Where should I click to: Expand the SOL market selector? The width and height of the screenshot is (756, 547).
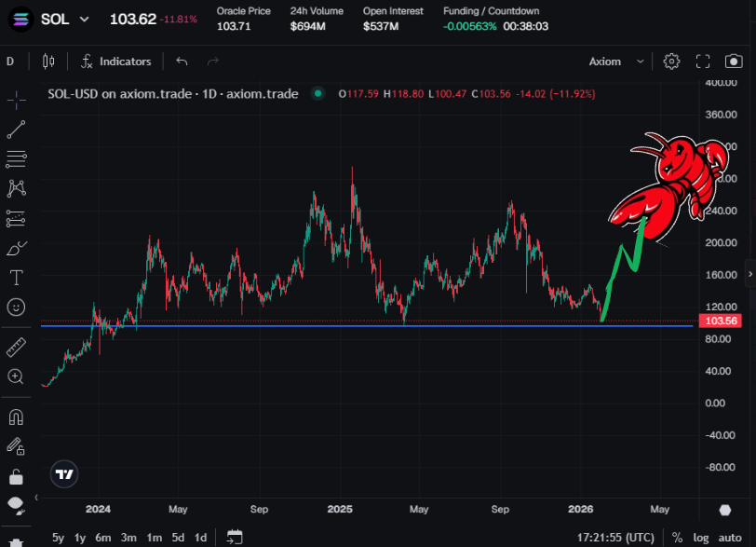(65, 20)
